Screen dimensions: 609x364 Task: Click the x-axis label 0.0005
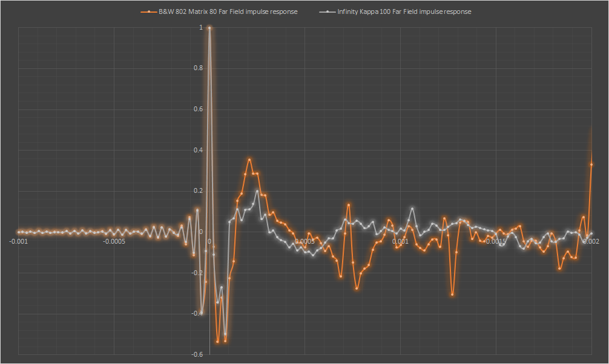(x=305, y=241)
